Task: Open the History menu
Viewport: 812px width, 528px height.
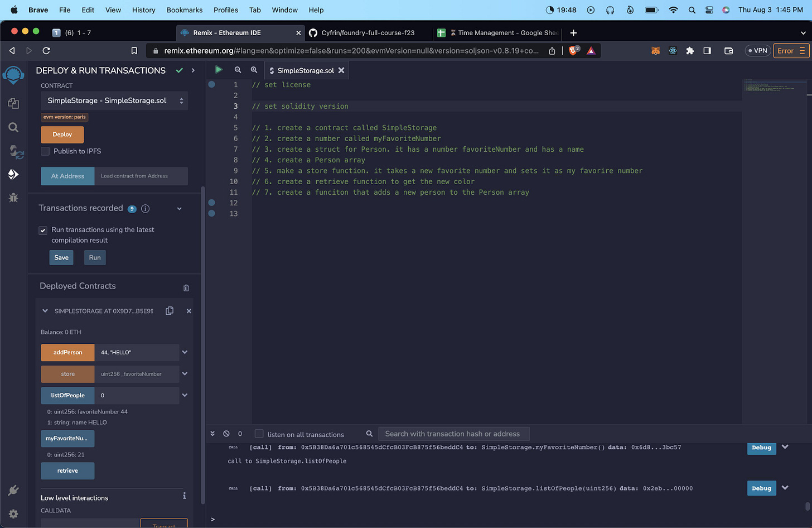Action: point(144,10)
